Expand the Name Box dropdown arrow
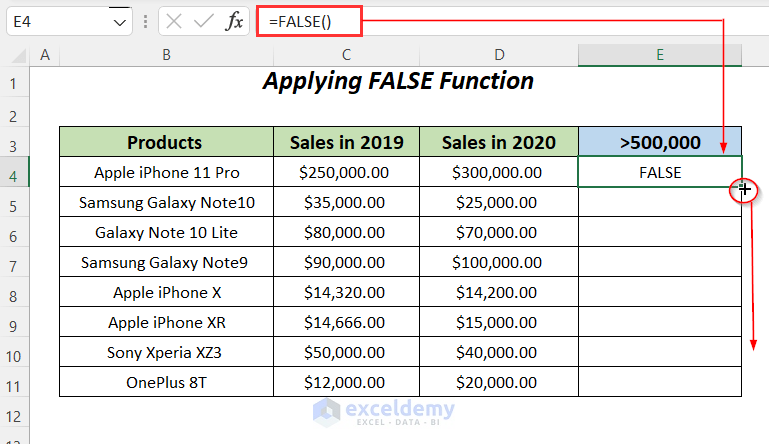 pyautogui.click(x=119, y=22)
